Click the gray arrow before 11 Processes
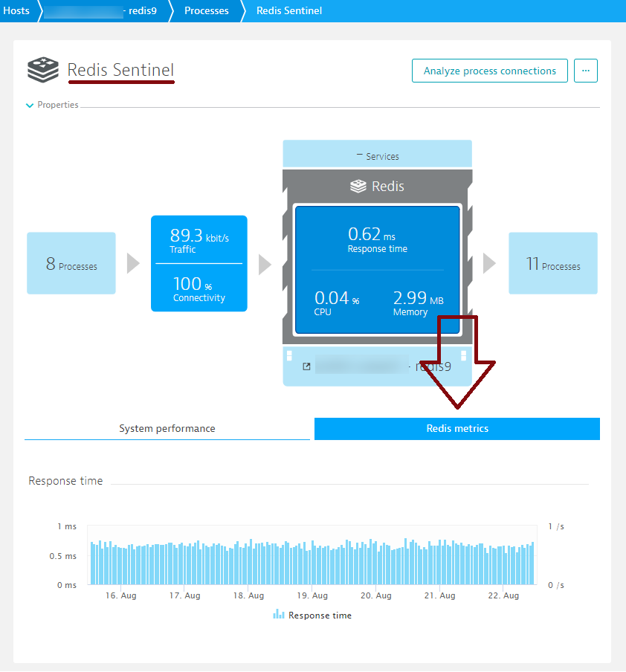The image size is (626, 672). tap(489, 263)
